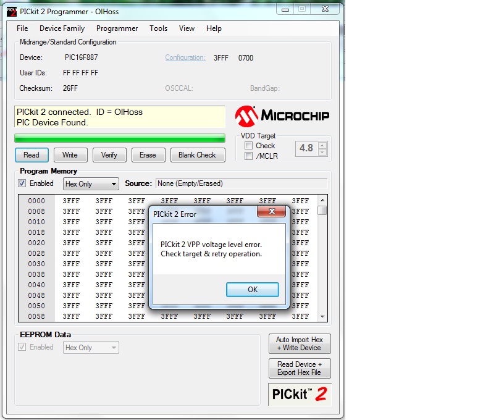
Task: Toggle the /MCLR checkbox
Action: click(x=248, y=156)
